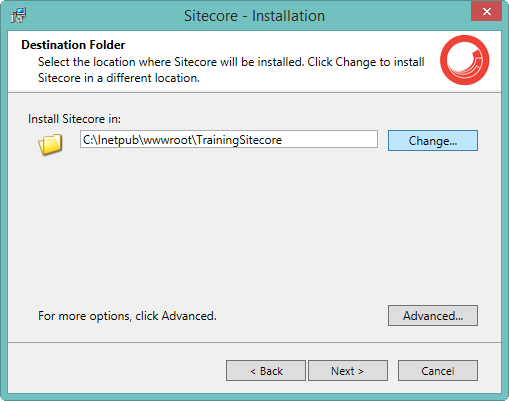
Task: Click the 'For more options, click Advanced.' text
Action: click(x=127, y=316)
